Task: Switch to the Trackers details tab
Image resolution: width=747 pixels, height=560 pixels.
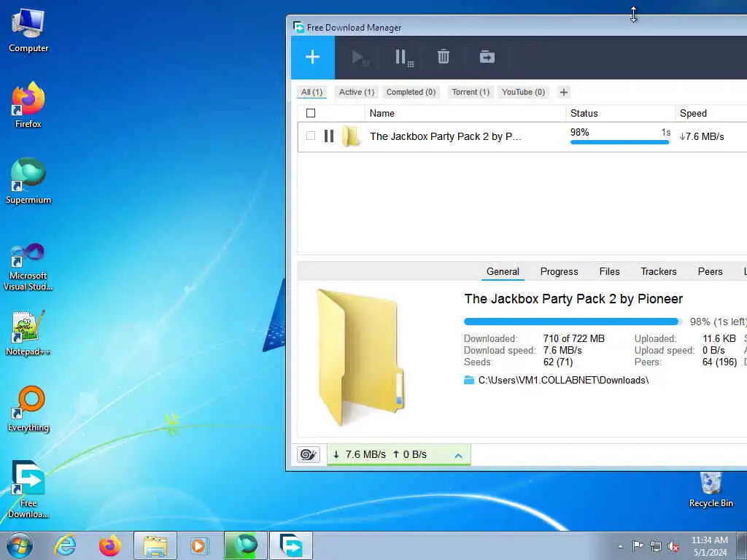Action: 659,271
